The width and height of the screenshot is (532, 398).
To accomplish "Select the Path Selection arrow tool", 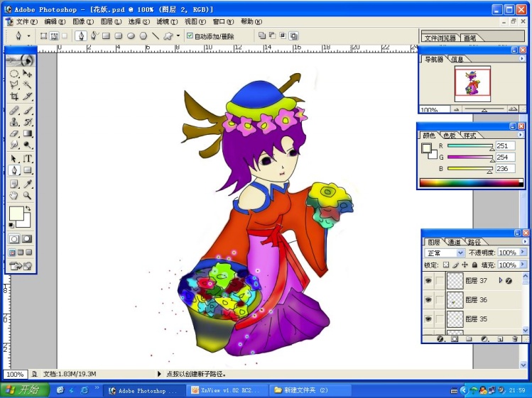I will pos(14,159).
